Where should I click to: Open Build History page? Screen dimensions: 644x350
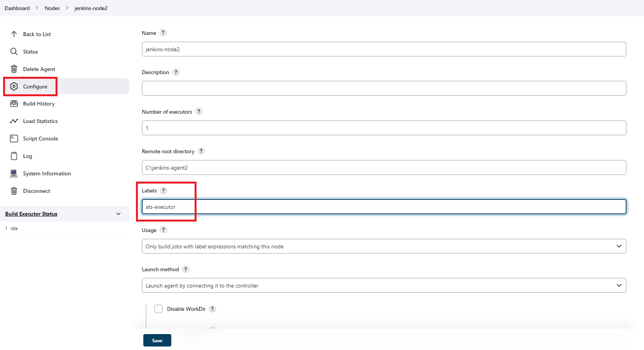tap(39, 104)
